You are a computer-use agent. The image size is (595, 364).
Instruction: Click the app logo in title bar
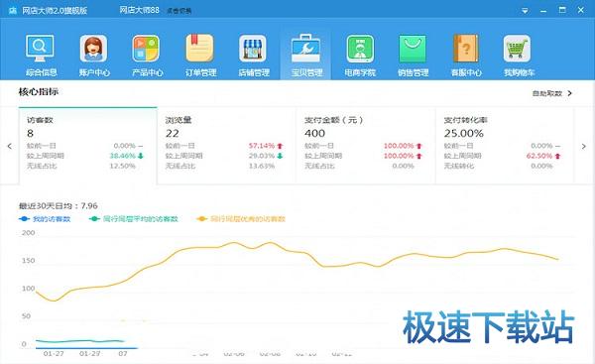pos(13,10)
